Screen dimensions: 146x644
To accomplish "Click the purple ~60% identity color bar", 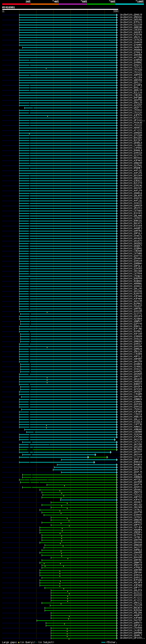I will (73, 4).
